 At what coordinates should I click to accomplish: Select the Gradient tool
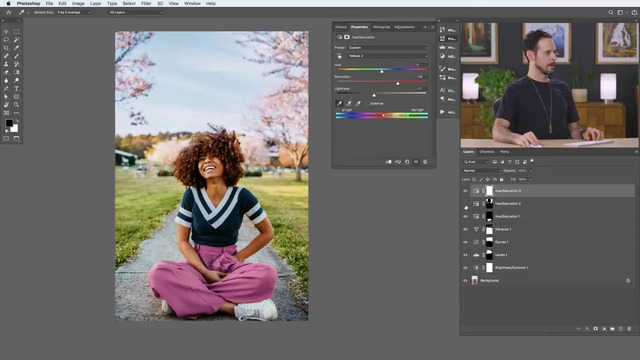tap(16, 72)
